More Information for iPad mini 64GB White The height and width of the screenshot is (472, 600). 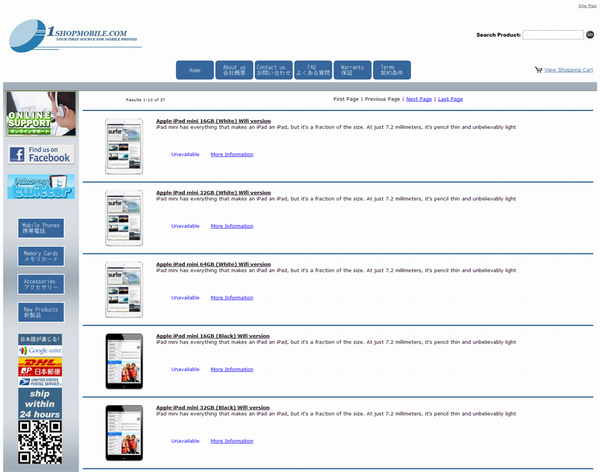[x=232, y=297]
